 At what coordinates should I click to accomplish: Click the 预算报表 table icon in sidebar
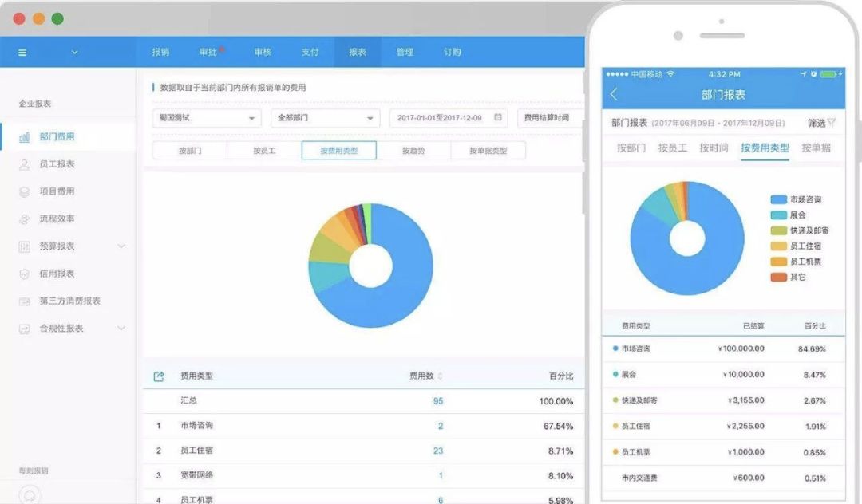tap(24, 246)
